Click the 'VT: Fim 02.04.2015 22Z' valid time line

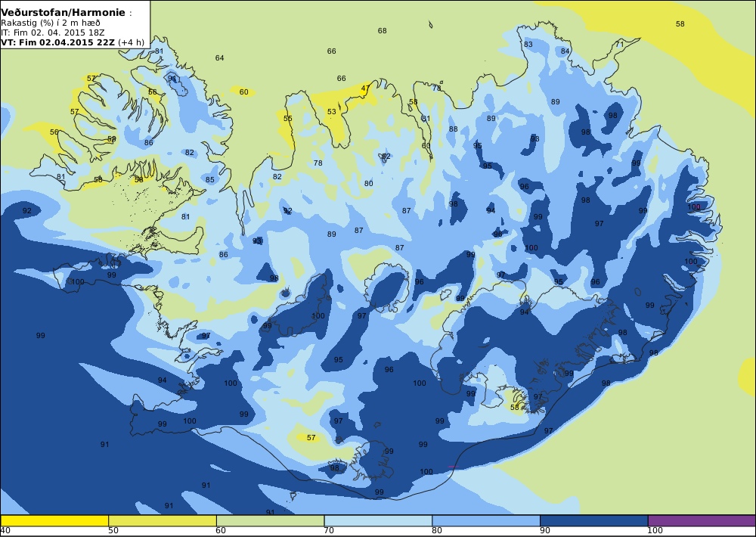[73, 42]
